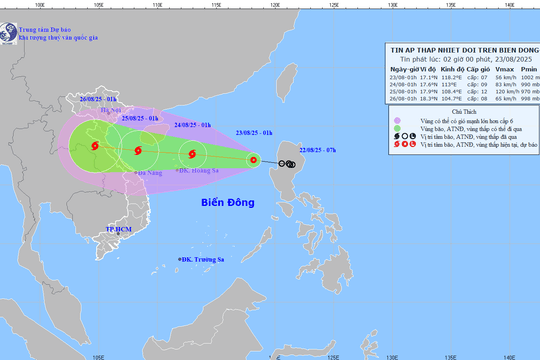
Task: Click the '26/08-01h' table cell
Action: pos(403,99)
